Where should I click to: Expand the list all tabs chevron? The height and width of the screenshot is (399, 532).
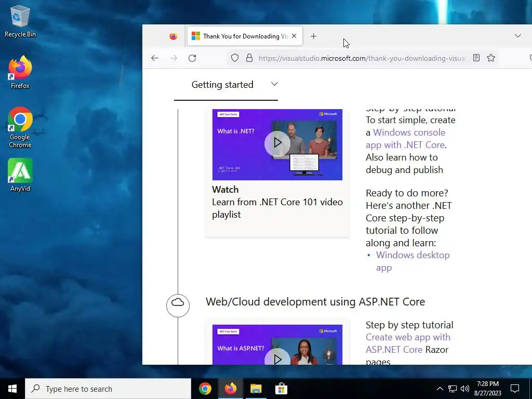tap(518, 36)
